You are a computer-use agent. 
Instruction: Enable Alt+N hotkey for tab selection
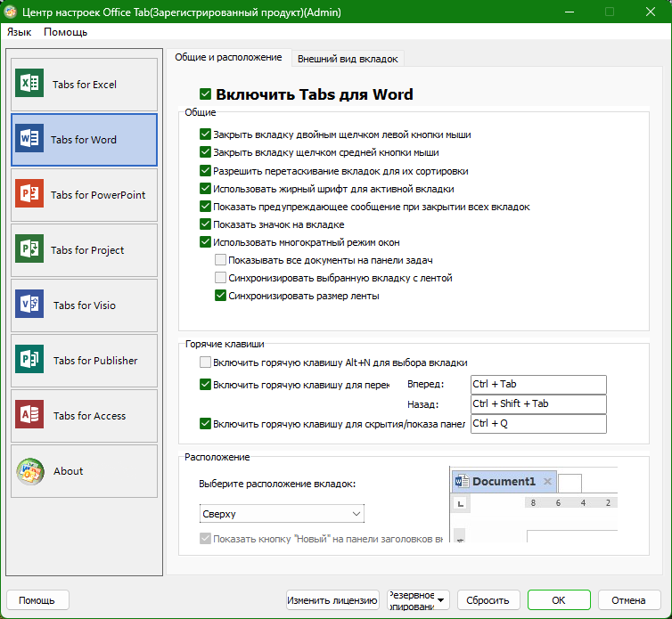click(205, 362)
